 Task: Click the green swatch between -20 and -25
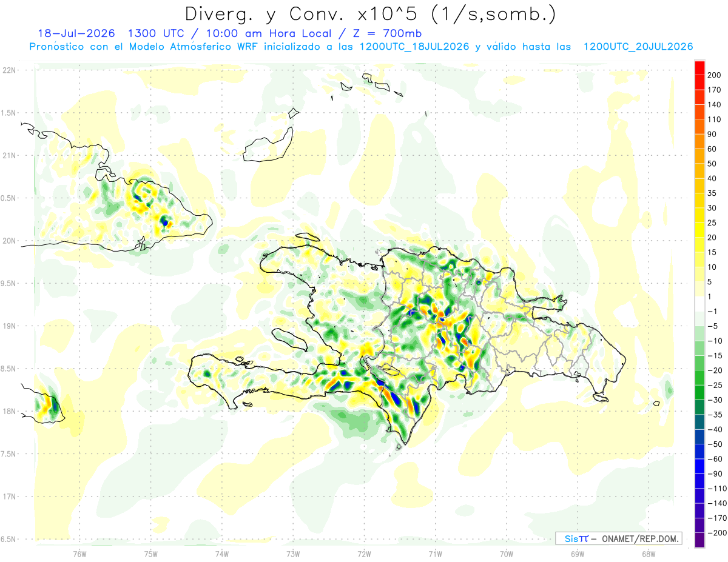click(x=699, y=378)
